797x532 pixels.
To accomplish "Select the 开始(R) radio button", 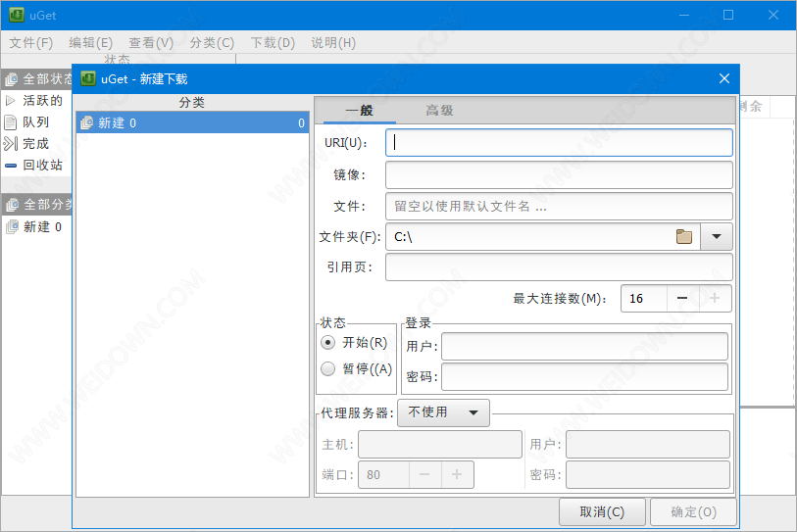I will click(327, 343).
